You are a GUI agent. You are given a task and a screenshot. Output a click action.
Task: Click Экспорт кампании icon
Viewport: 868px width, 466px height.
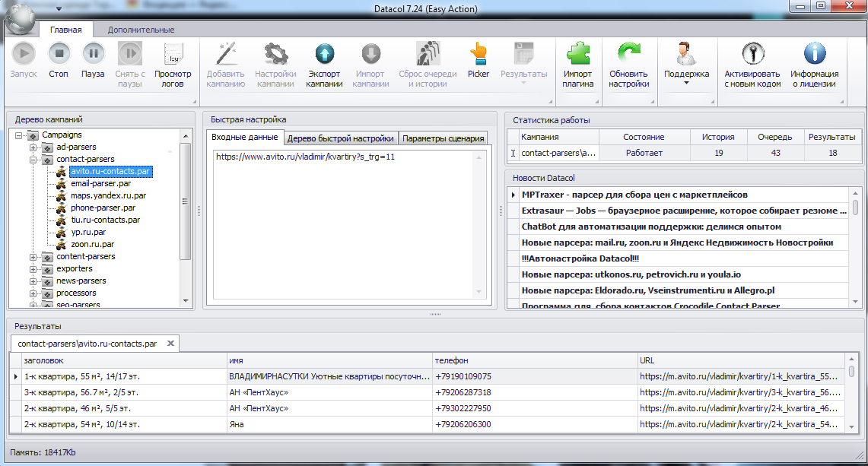click(324, 54)
